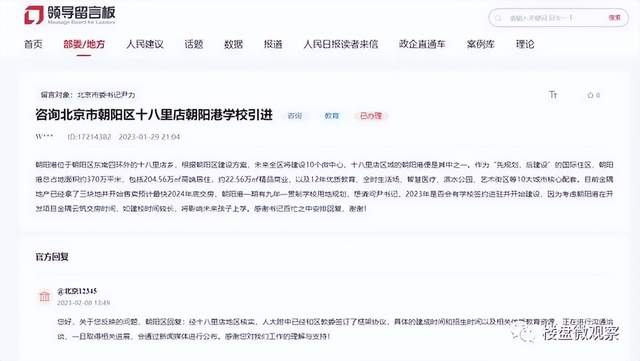Open the 话题 tab
This screenshot has width=640, height=361.
[194, 44]
